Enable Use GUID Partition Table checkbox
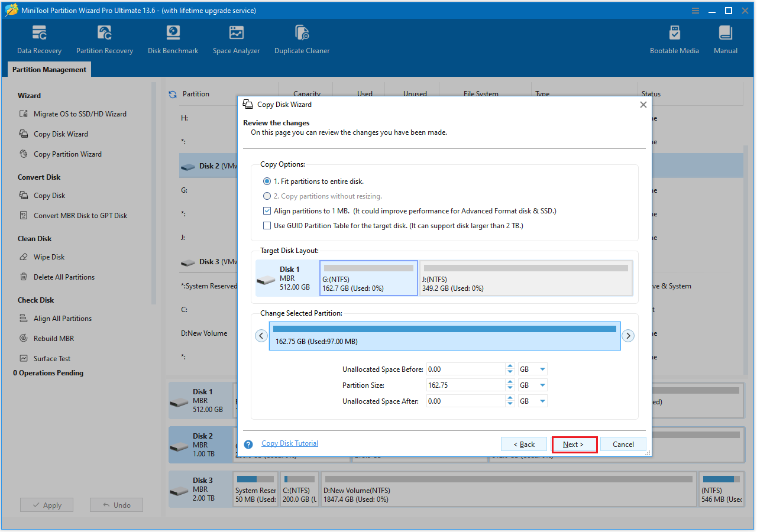The image size is (757, 532). coord(267,226)
